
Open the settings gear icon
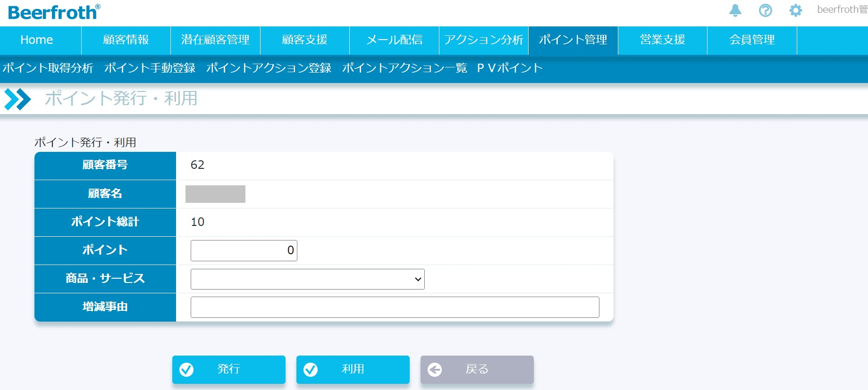coord(795,10)
